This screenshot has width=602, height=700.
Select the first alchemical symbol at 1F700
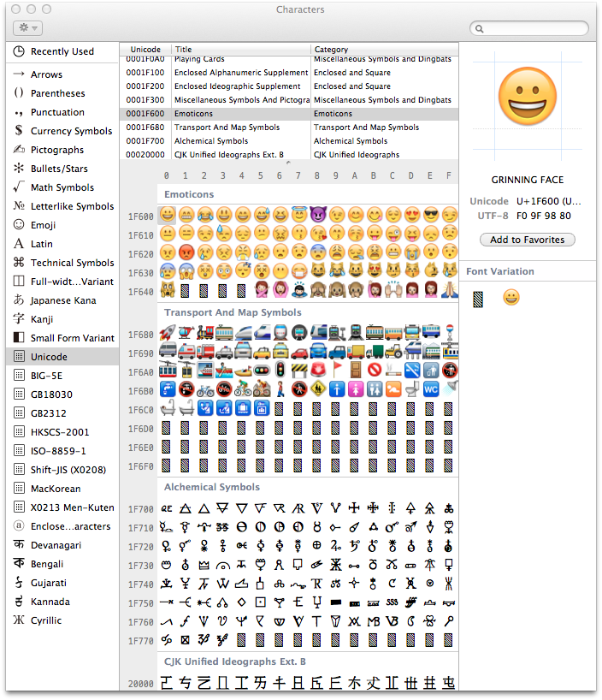click(167, 508)
